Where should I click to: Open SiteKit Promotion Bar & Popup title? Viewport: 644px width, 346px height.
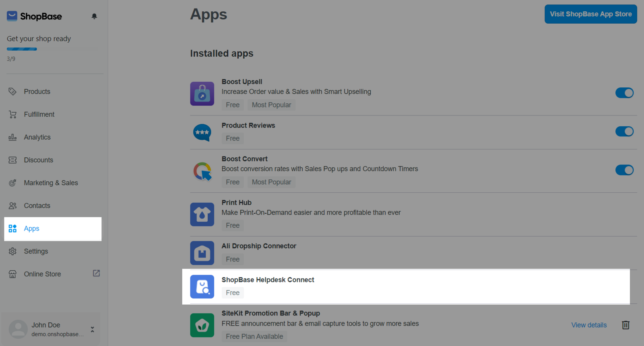[271, 313]
